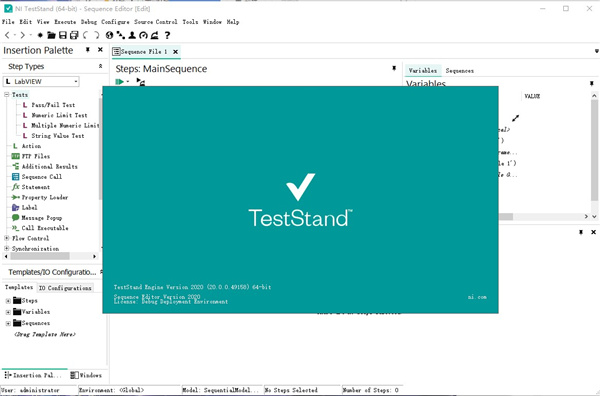Image resolution: width=600 pixels, height=396 pixels.
Task: Click the step types horizontal scrollbar
Action: coord(40,256)
